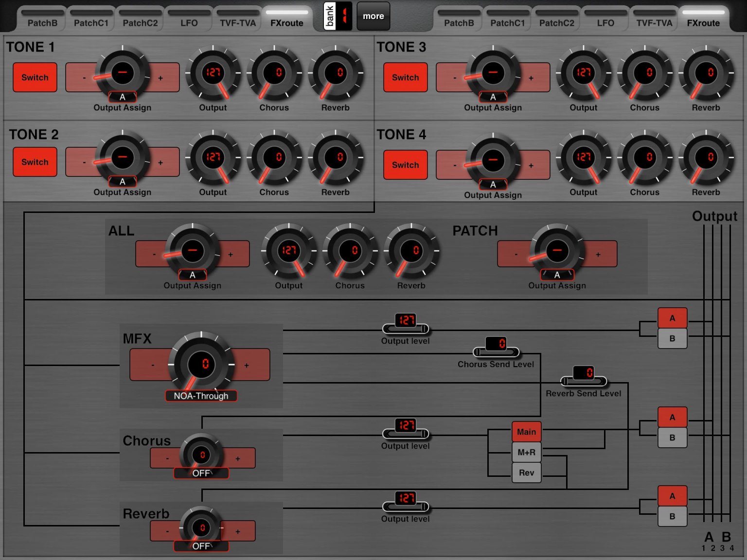Click the TONE 1 Reverb knob

[x=336, y=73]
